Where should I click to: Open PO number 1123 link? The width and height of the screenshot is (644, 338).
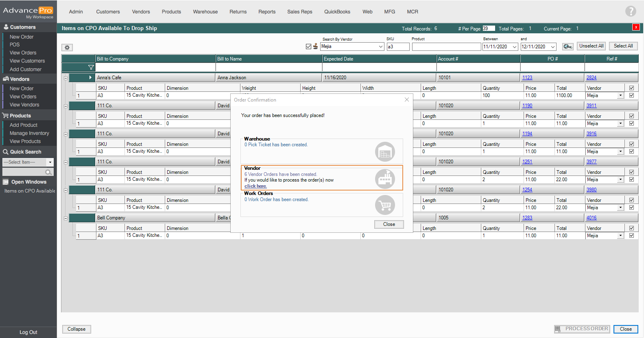(x=527, y=78)
